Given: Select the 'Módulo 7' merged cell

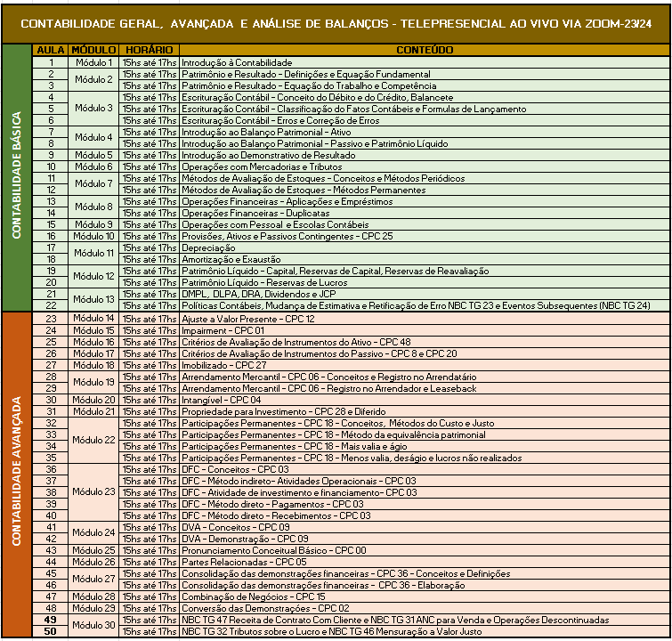Looking at the screenshot, I should (93, 184).
